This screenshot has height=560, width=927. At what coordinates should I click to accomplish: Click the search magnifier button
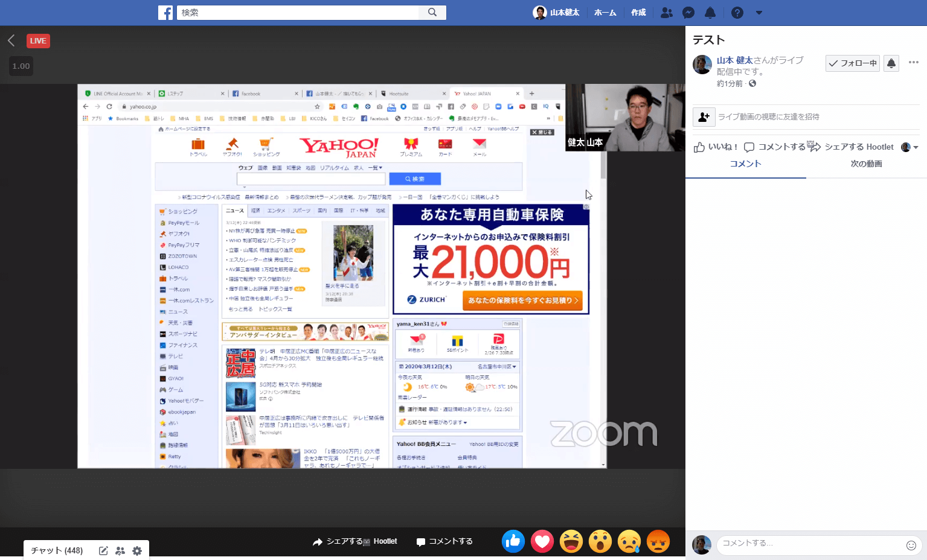(432, 12)
